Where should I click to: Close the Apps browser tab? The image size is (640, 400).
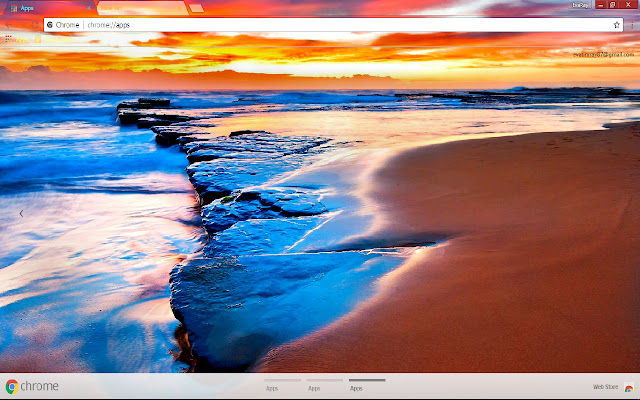pos(89,8)
